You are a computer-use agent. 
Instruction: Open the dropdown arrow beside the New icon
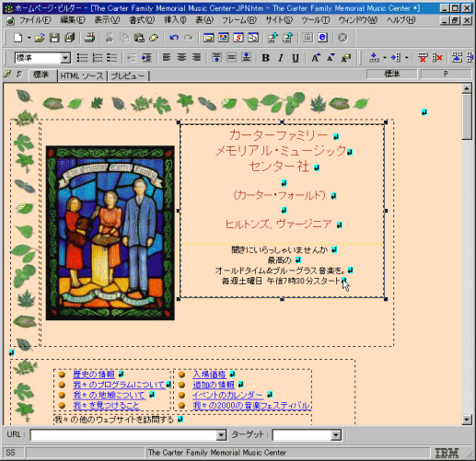click(29, 38)
